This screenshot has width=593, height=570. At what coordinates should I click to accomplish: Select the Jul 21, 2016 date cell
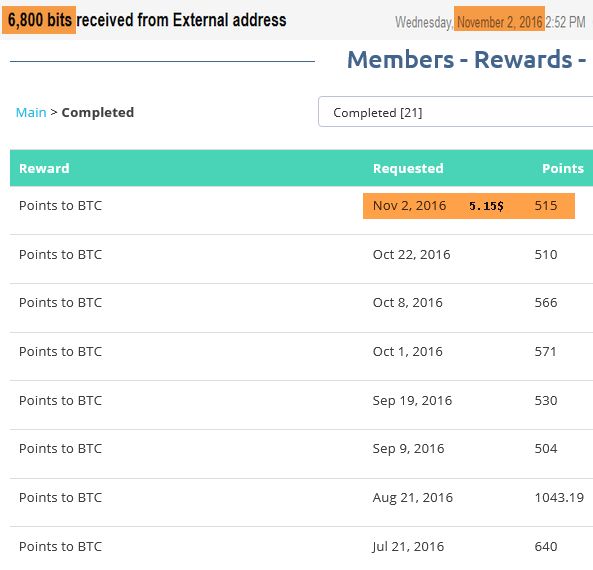(x=408, y=547)
